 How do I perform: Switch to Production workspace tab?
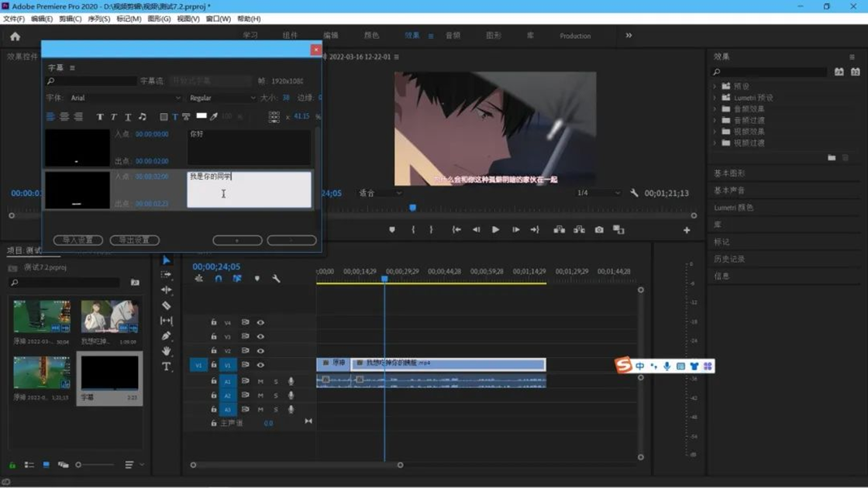(575, 36)
